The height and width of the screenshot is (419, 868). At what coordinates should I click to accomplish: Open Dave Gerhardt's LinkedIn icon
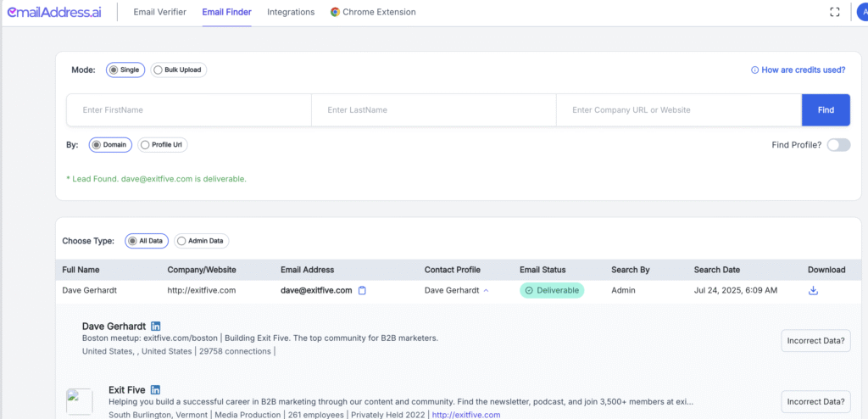156,326
